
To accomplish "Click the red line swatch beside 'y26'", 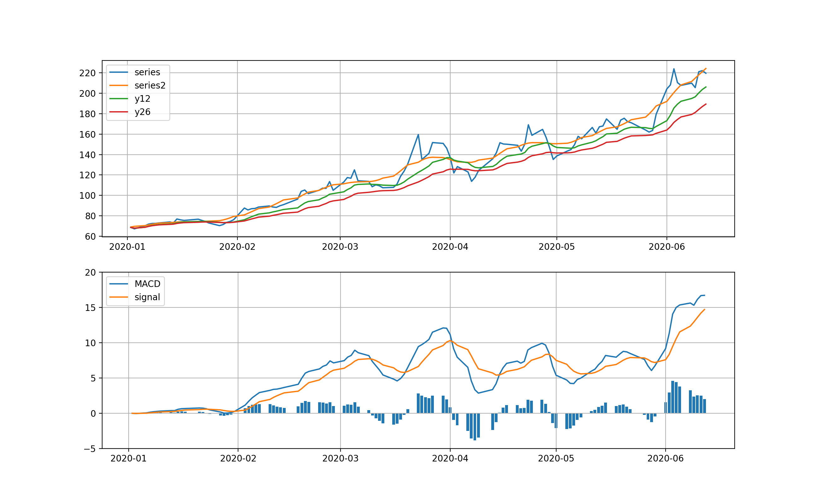I will [x=119, y=112].
